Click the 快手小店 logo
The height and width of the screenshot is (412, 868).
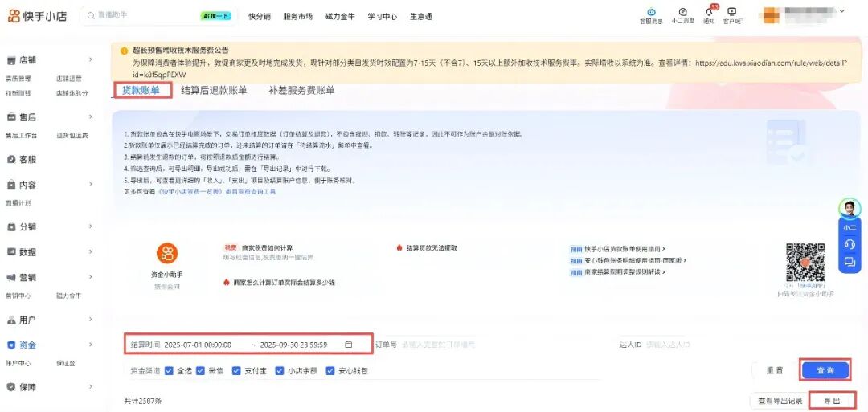[x=38, y=16]
